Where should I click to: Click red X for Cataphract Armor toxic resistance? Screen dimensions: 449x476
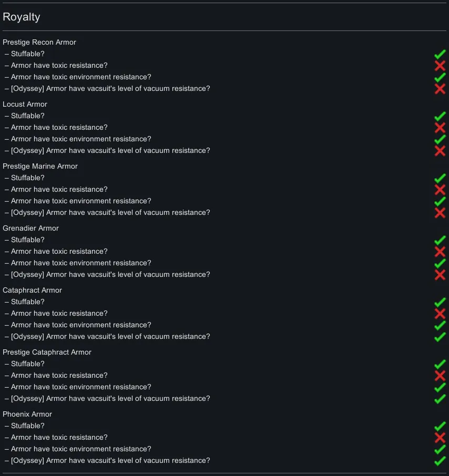click(440, 314)
